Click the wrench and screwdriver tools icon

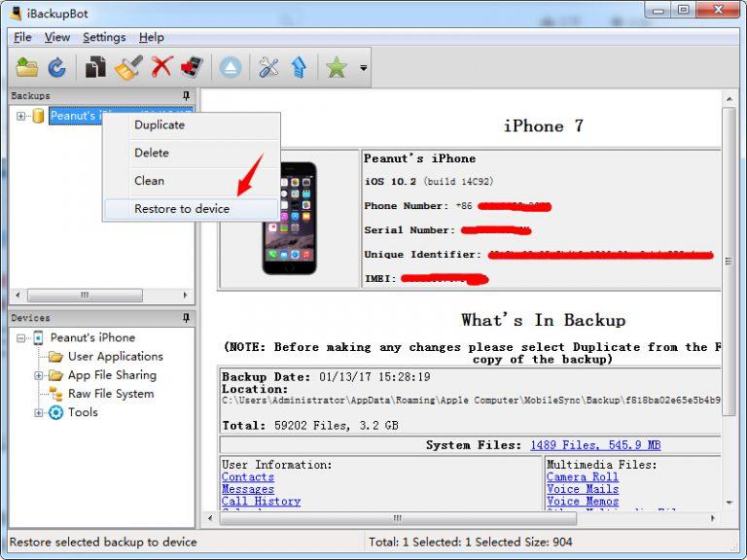[x=268, y=67]
